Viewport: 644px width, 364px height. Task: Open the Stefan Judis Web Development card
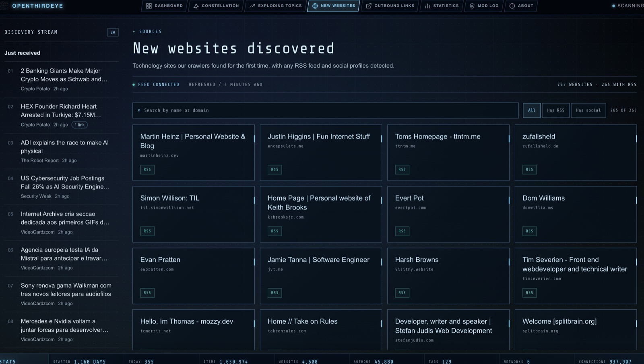click(x=448, y=330)
